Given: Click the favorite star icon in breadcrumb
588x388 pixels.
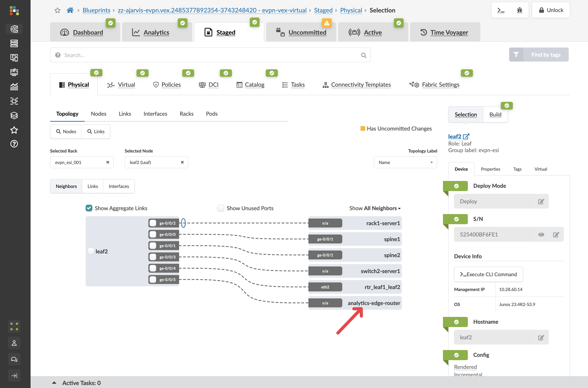Looking at the screenshot, I should [57, 10].
